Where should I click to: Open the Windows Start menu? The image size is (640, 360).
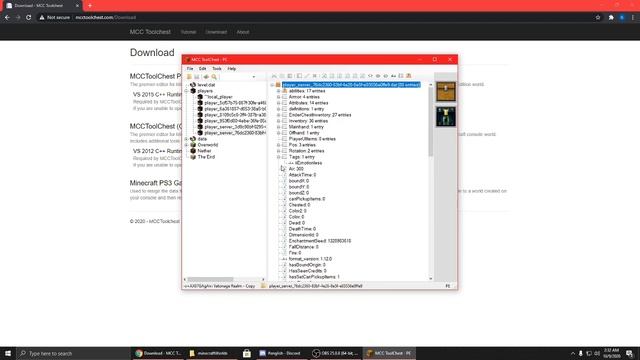pos(8,353)
